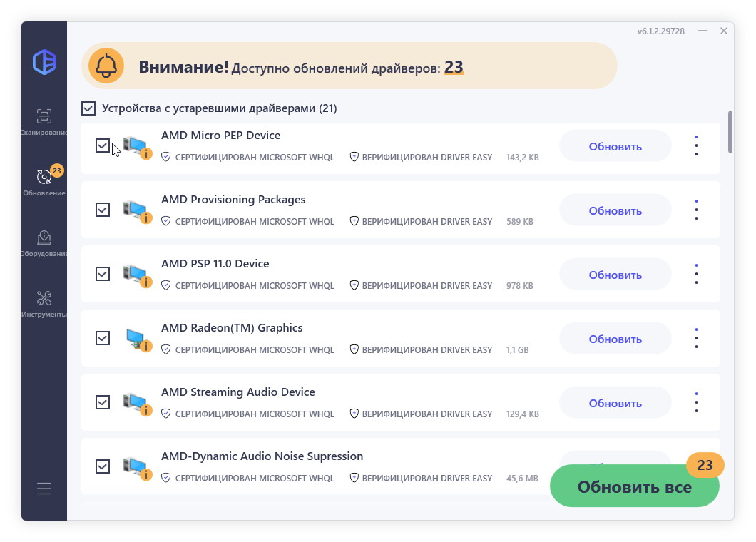Viewport: 756px width, 542px height.
Task: Update the AMD Micro PEP Device driver
Action: 615,146
